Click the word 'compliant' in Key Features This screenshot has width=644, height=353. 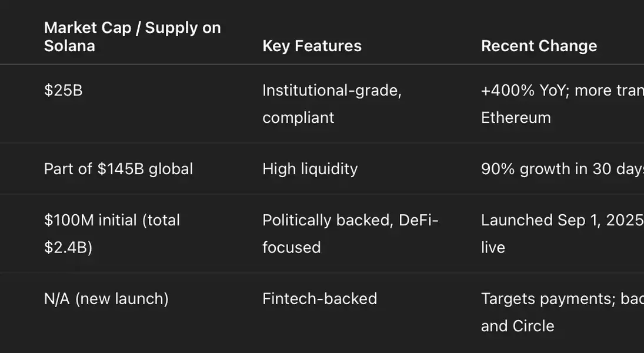click(x=298, y=118)
